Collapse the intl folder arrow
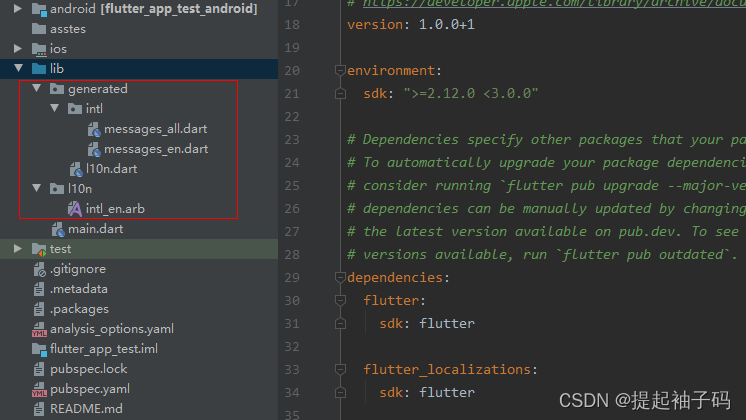Screen dimensions: 746x420 [x=55, y=108]
